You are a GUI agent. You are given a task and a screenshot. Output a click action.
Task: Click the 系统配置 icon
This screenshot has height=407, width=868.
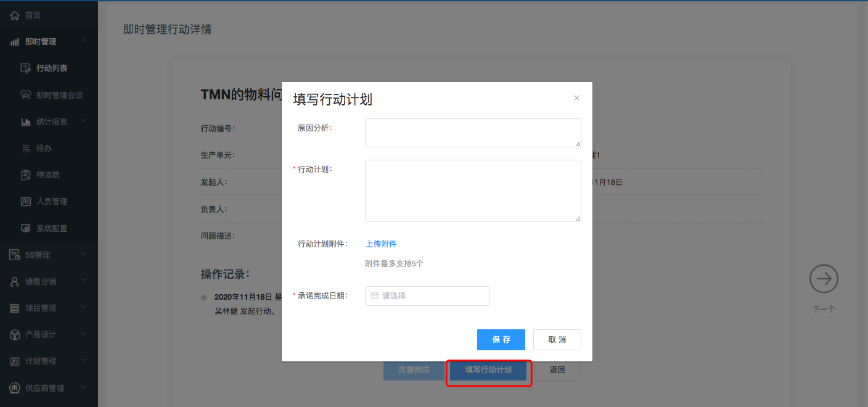26,228
